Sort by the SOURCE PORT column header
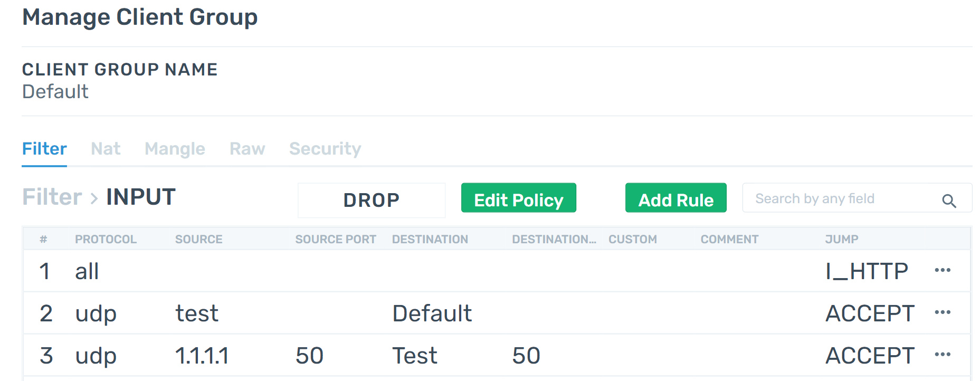 point(336,239)
